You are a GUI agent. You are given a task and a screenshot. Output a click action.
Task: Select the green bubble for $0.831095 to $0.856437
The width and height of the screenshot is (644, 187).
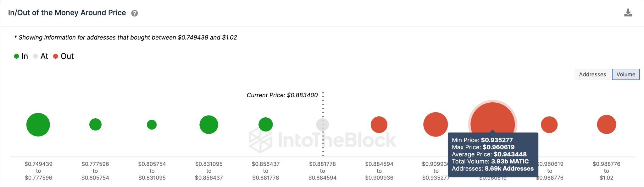pyautogui.click(x=209, y=125)
